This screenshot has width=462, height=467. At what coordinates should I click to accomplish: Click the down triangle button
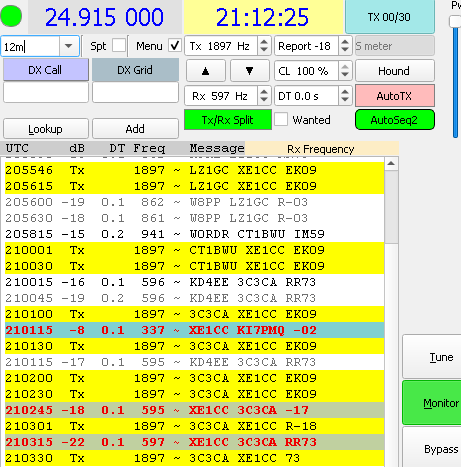250,71
